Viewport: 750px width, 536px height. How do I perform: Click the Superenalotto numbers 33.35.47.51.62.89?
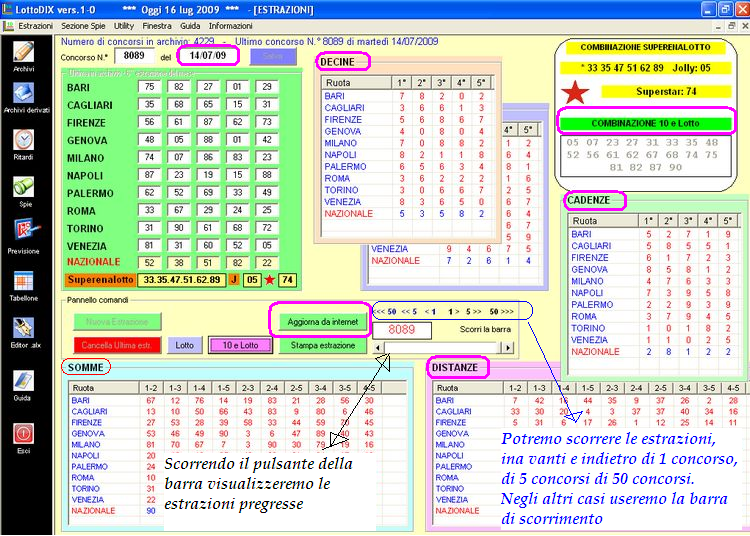182,280
